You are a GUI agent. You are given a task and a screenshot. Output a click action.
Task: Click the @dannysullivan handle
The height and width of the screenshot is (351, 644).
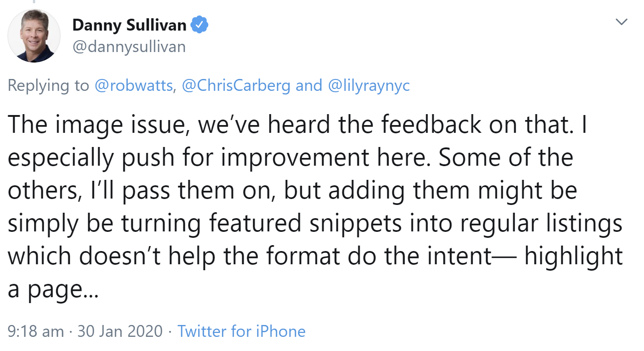(129, 46)
